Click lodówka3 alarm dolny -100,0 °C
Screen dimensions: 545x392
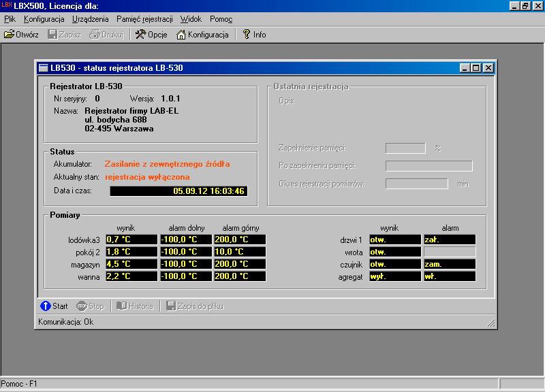(x=185, y=240)
